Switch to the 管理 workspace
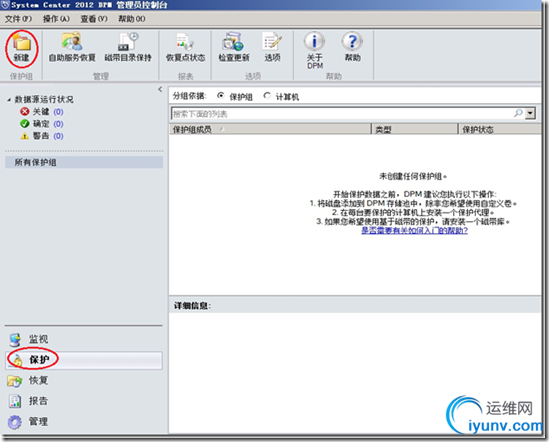Screen dimensions: 549x442 click(84, 422)
